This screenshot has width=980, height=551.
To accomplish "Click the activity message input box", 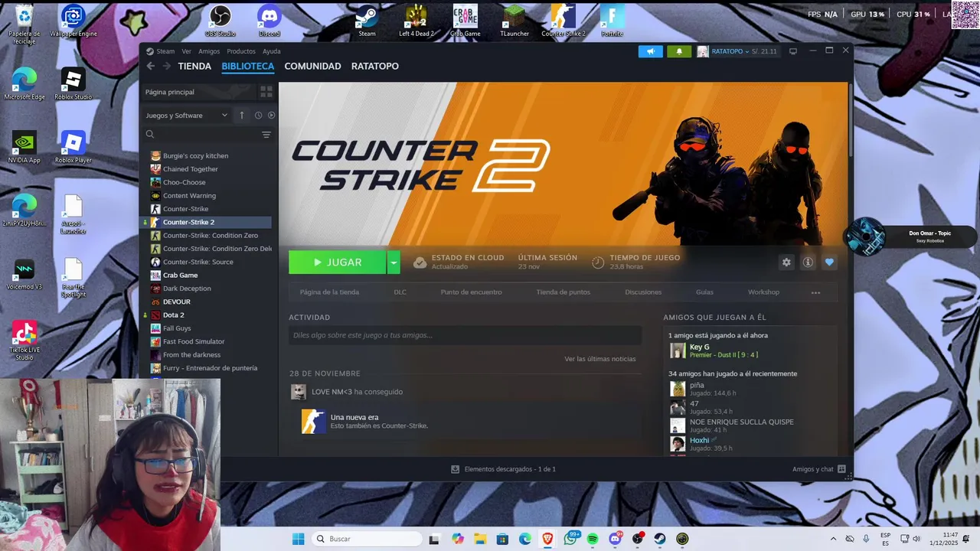I will [x=465, y=335].
